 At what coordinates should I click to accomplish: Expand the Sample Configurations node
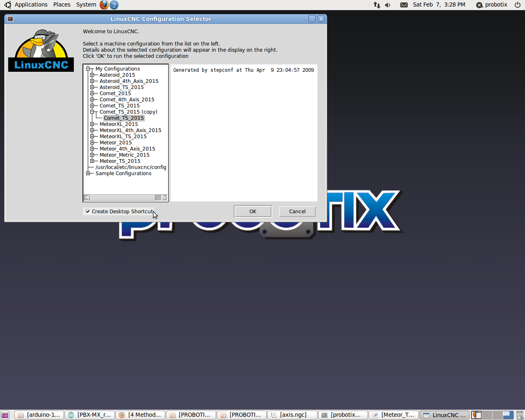tap(88, 173)
